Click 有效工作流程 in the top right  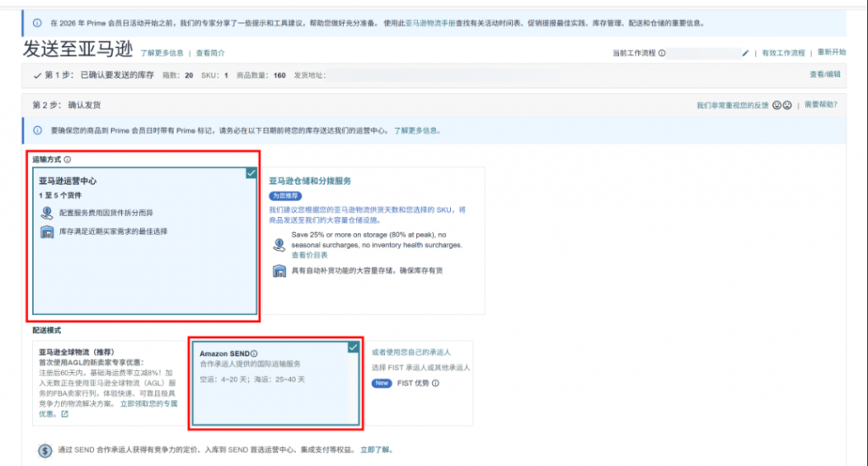pyautogui.click(x=783, y=53)
